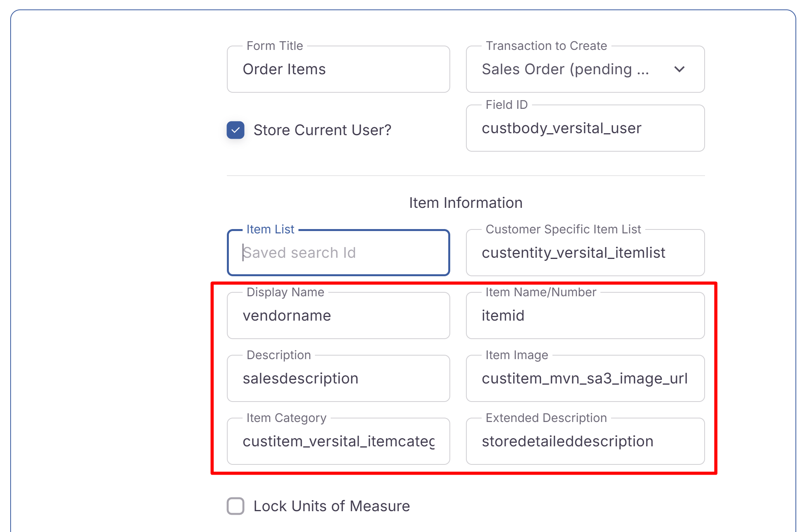
Task: Select the Sales Order pending option field
Action: coord(565,70)
